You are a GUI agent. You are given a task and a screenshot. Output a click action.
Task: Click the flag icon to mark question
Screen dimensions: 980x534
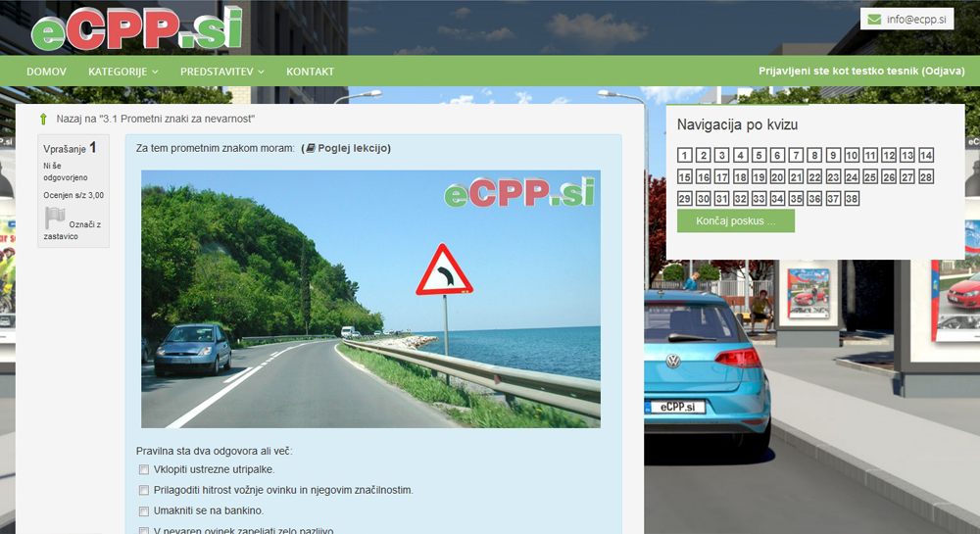(x=55, y=218)
